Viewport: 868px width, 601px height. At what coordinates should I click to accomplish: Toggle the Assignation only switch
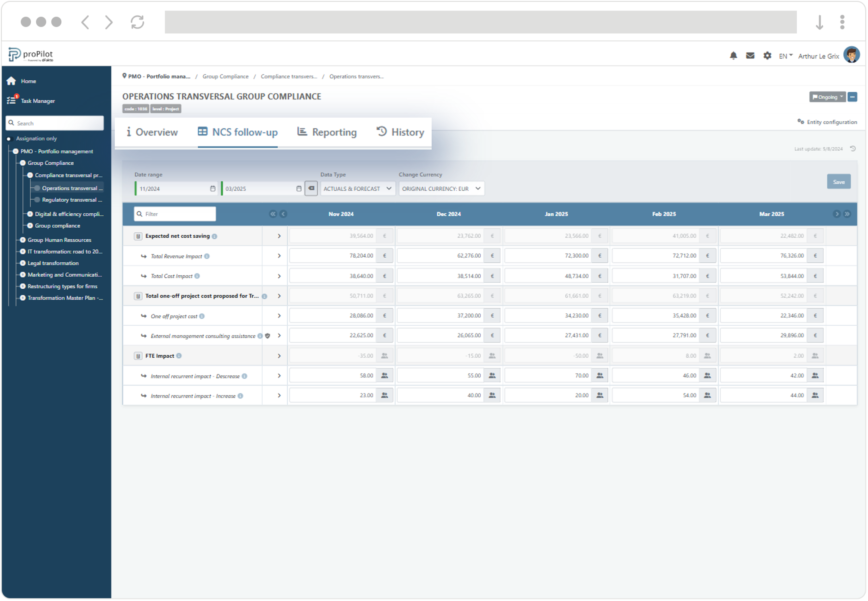point(9,138)
